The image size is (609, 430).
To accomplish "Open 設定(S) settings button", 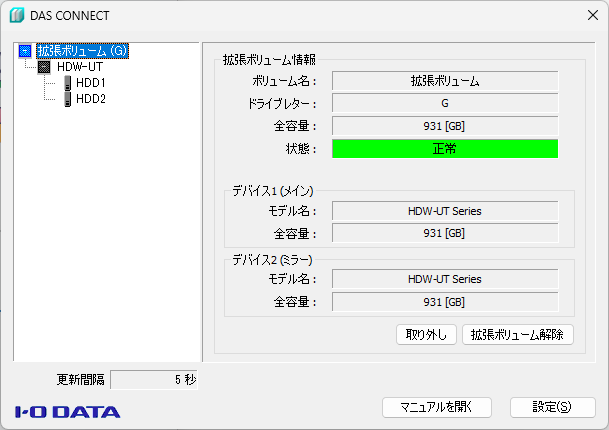I will coord(553,407).
